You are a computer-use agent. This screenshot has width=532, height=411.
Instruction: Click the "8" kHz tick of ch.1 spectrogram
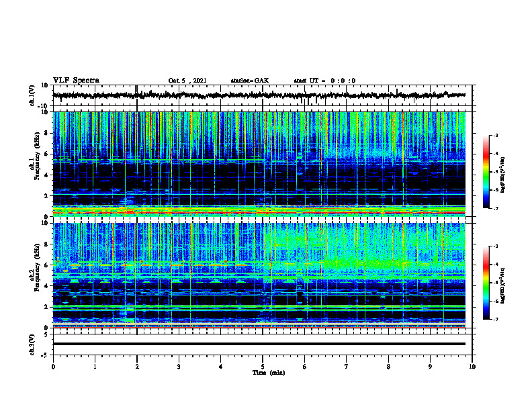tap(47, 133)
